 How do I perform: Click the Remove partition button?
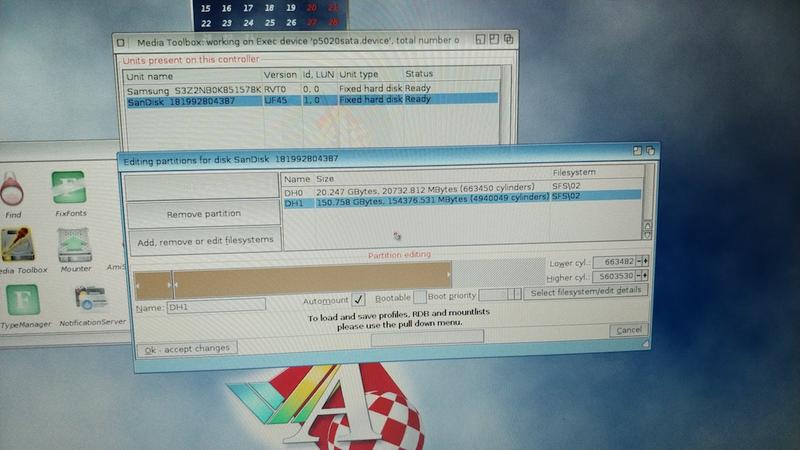tap(203, 214)
